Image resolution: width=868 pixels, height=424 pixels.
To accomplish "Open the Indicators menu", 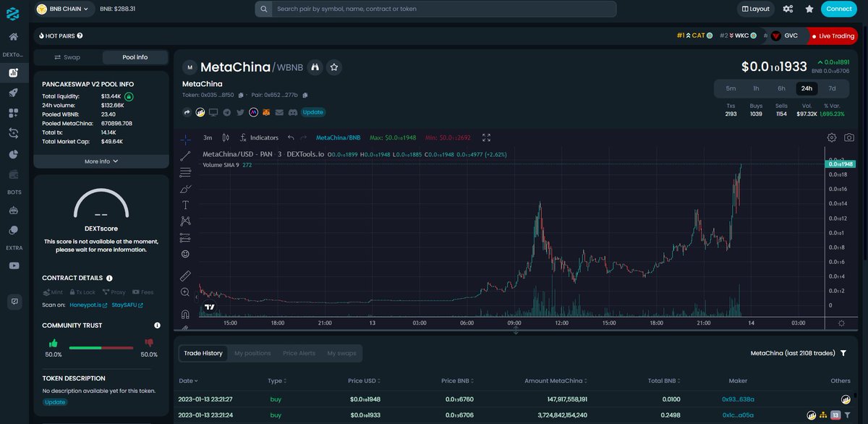I will [259, 137].
